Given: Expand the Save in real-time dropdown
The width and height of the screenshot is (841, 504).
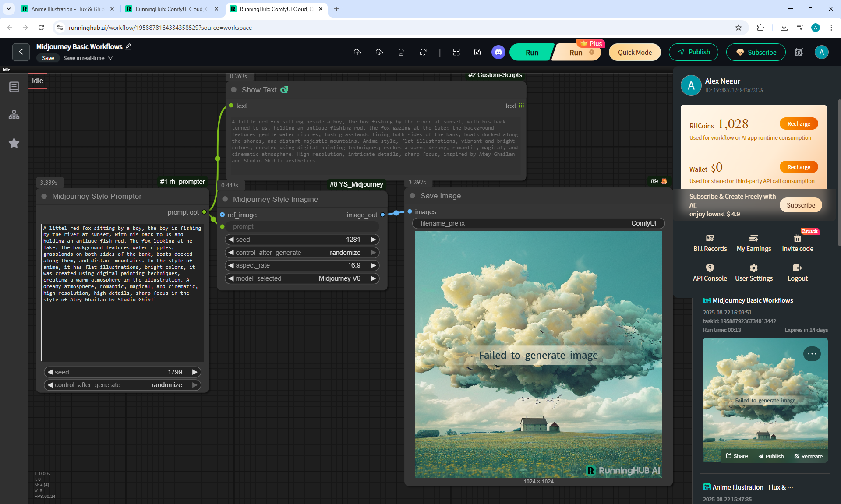Looking at the screenshot, I should 110,58.
